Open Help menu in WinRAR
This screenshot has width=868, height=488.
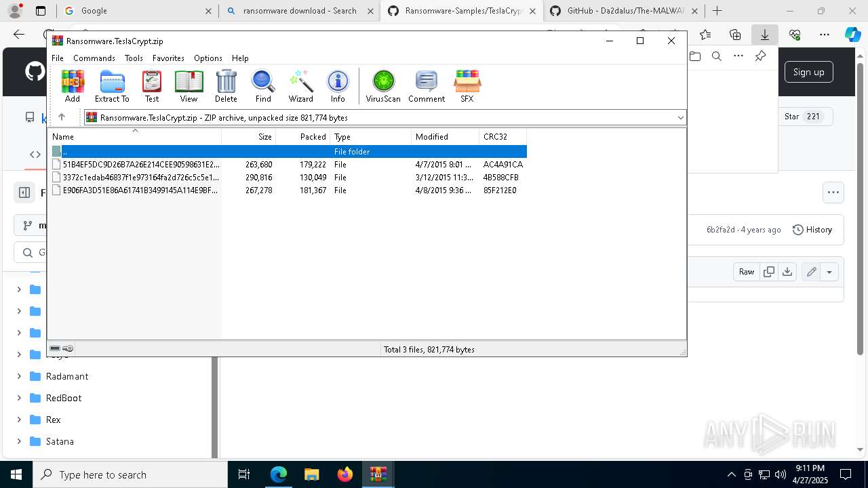pos(240,58)
